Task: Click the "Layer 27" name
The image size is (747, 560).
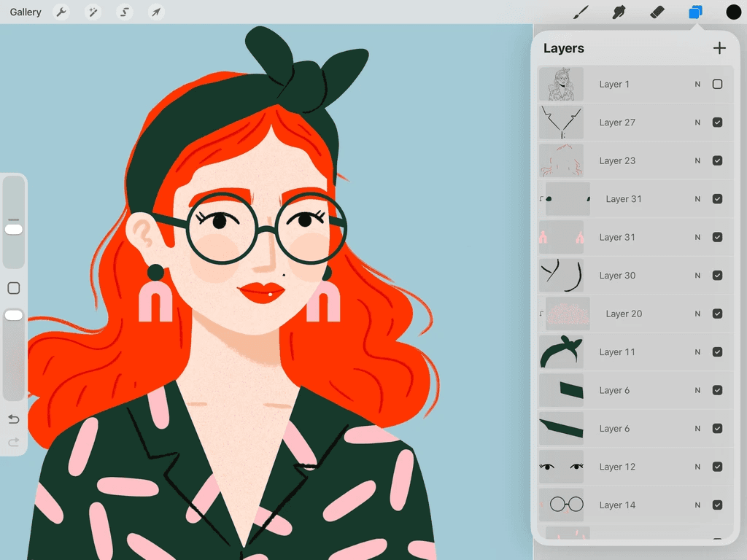Action: tap(617, 122)
